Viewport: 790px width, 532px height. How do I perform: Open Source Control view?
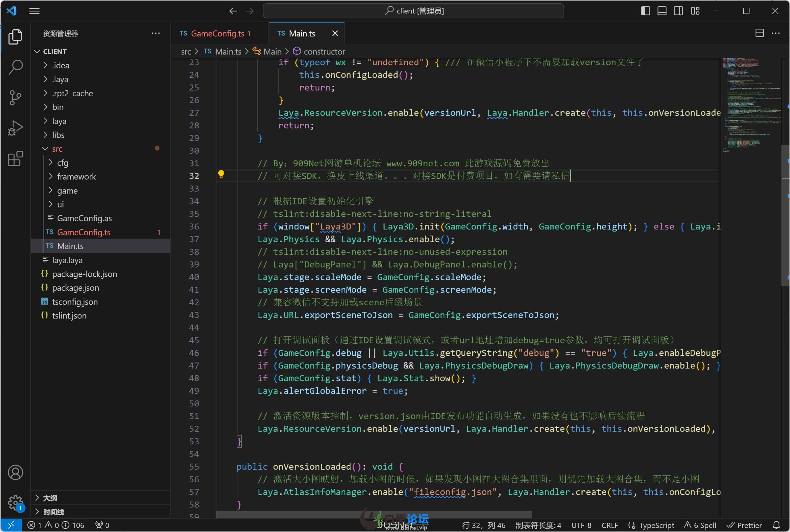(15, 98)
